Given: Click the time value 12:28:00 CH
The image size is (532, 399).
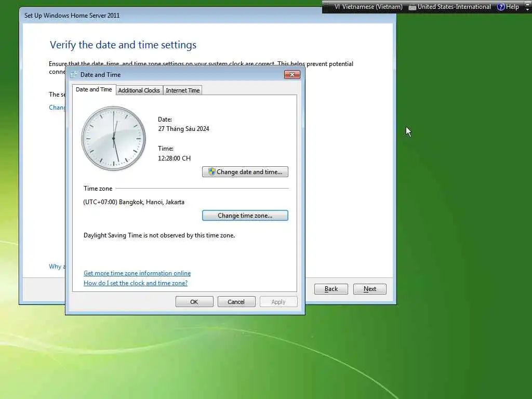Looking at the screenshot, I should coord(175,158).
